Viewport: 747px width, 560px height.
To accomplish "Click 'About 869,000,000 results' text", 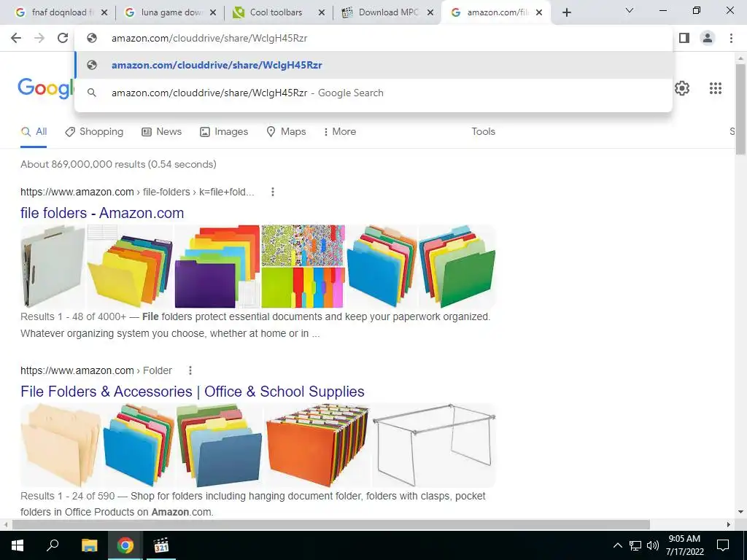I will click(x=118, y=164).
